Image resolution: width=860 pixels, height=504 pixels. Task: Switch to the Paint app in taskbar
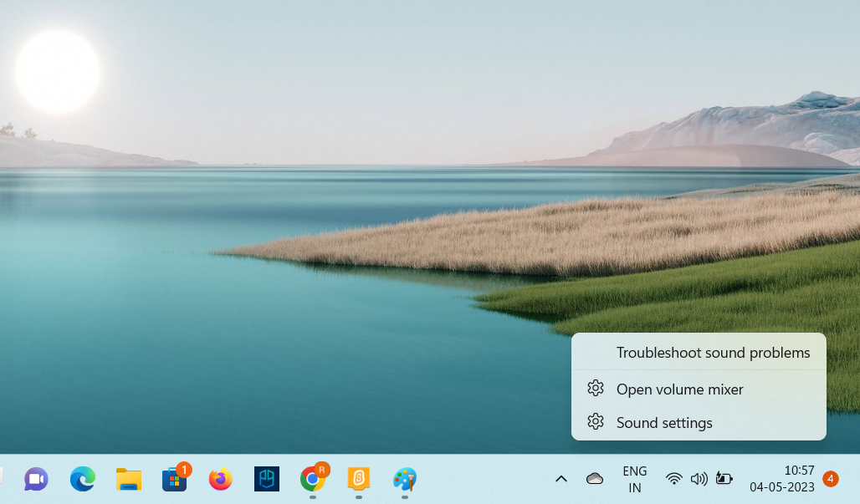405,479
